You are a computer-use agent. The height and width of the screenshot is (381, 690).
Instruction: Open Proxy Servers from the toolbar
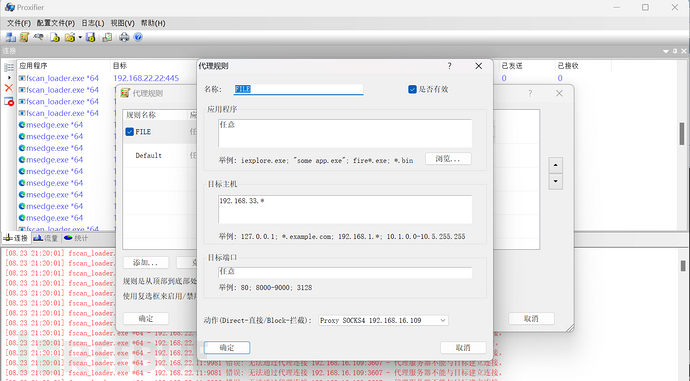pyautogui.click(x=11, y=37)
